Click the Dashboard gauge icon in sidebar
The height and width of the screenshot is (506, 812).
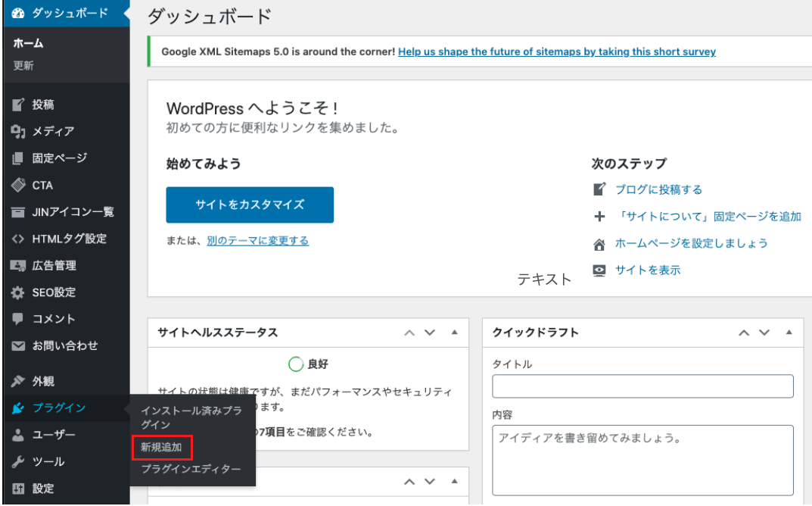(x=18, y=13)
